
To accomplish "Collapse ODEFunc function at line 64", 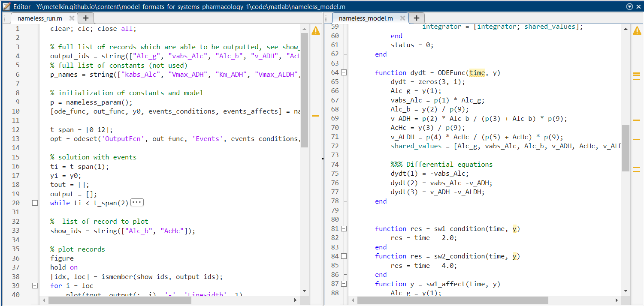I will (x=344, y=73).
